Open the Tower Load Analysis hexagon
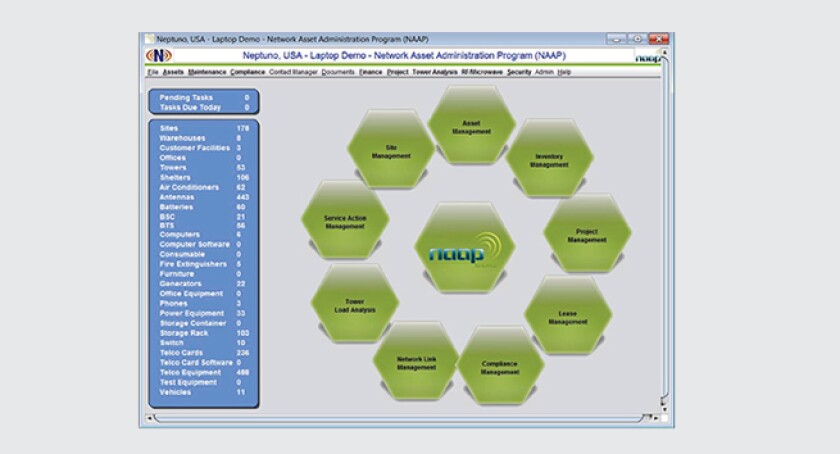The width and height of the screenshot is (840, 454). pos(355,303)
